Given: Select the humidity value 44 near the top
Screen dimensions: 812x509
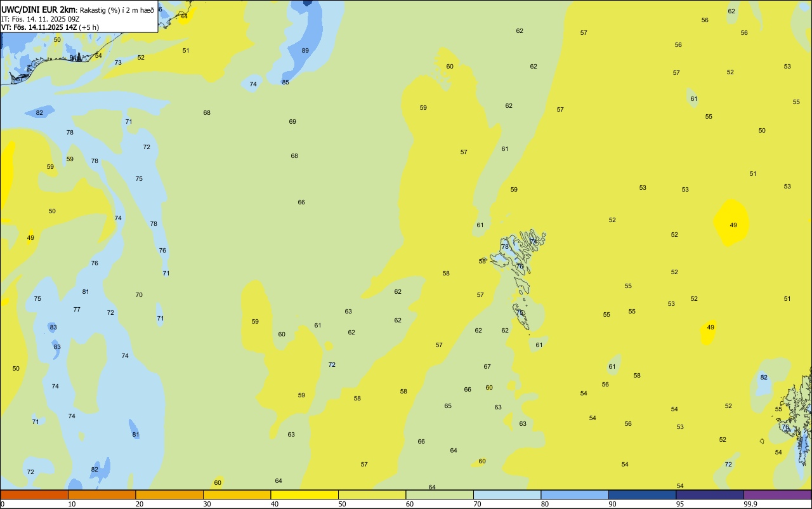Looking at the screenshot, I should click(x=184, y=17).
